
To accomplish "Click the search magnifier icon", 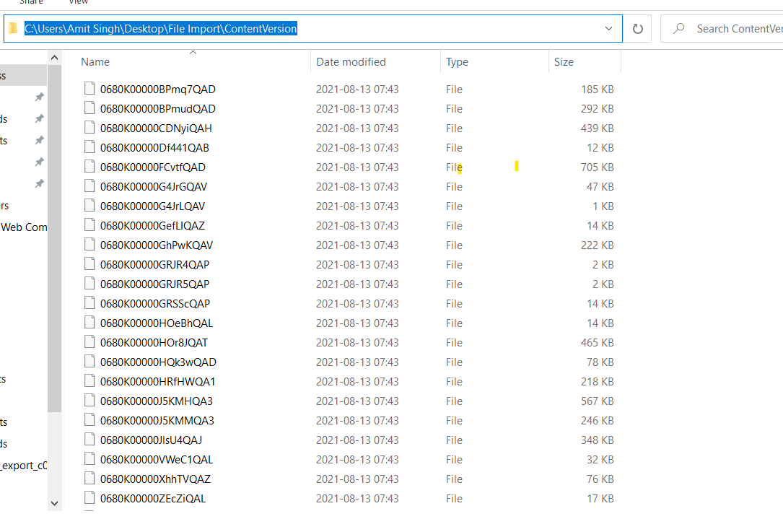I will coord(679,28).
